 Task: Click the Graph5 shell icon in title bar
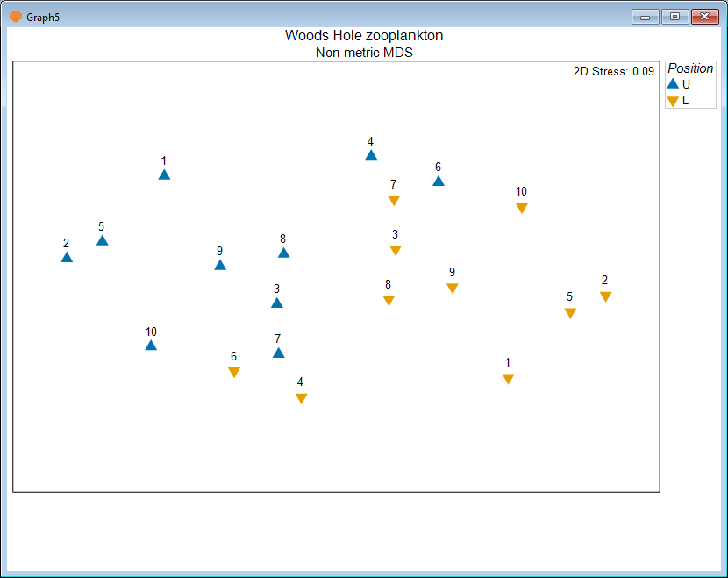[16, 17]
